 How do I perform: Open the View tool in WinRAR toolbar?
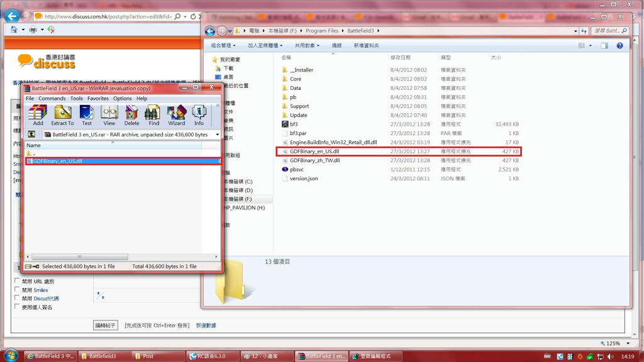pyautogui.click(x=109, y=115)
